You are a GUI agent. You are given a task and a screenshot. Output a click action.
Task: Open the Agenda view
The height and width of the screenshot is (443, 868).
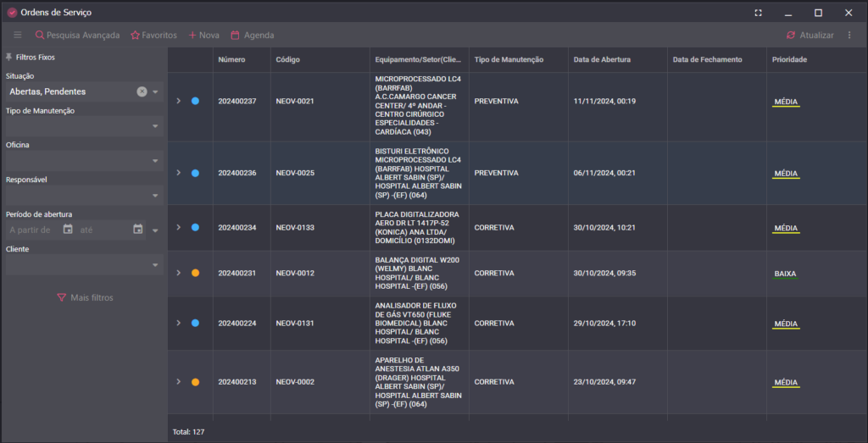[253, 36]
